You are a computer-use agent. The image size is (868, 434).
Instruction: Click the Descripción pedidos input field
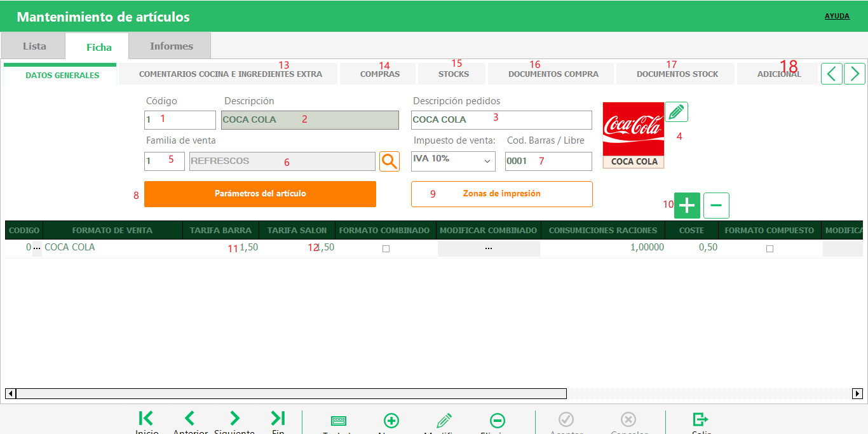[x=501, y=119]
